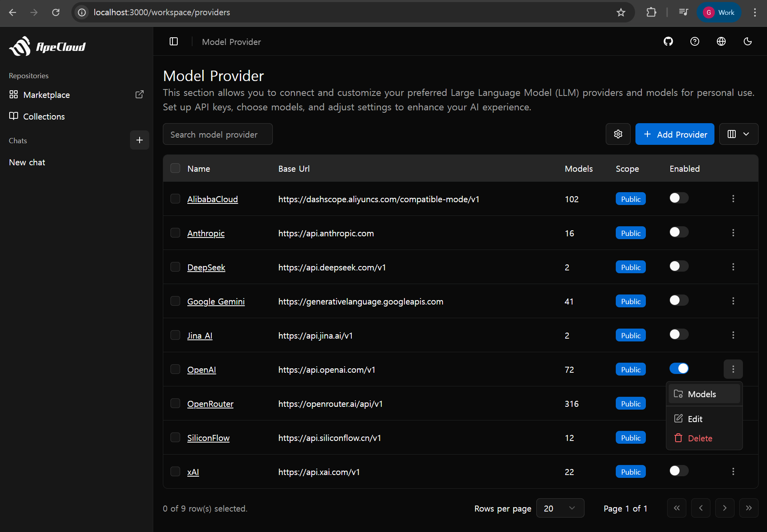This screenshot has height=532, width=767.
Task: Click the ApeCloud logo
Action: tap(47, 47)
